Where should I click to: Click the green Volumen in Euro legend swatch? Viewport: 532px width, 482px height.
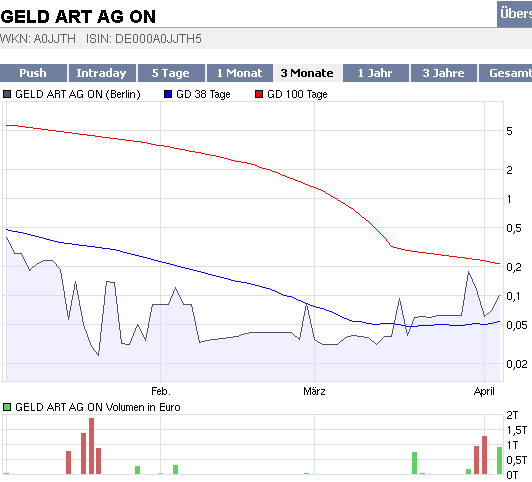(x=7, y=407)
